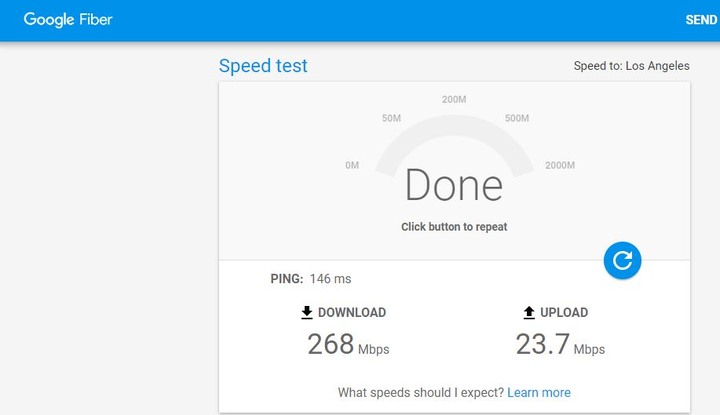720x415 pixels.
Task: Click the DOWNLOAD label
Action: click(352, 312)
